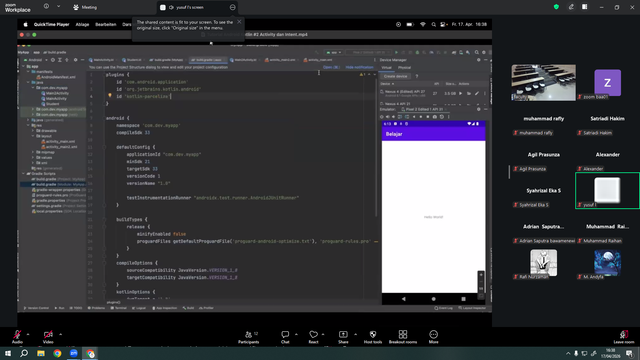The image size is (640, 360).
Task: Open the Terminal tool window button
Action: 119,308
